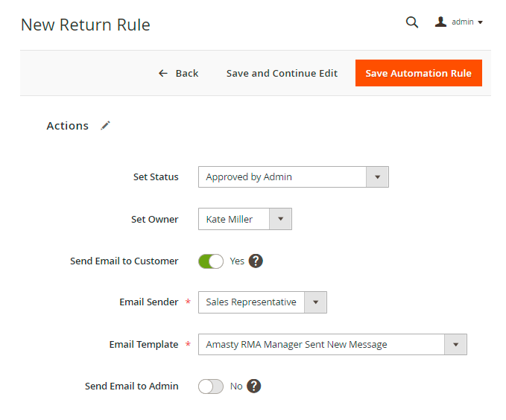Click the search magnifier icon
Image resolution: width=506 pixels, height=420 pixels.
pyautogui.click(x=411, y=22)
